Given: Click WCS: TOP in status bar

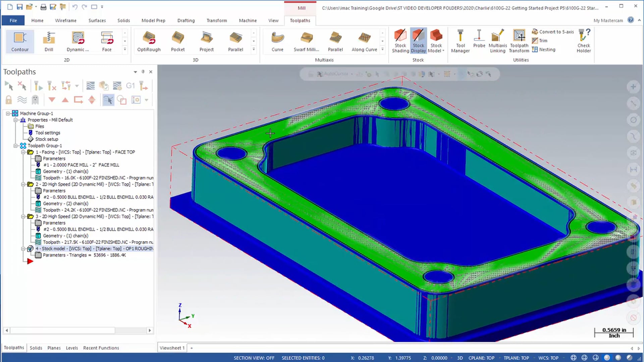Looking at the screenshot, I should pos(548,358).
